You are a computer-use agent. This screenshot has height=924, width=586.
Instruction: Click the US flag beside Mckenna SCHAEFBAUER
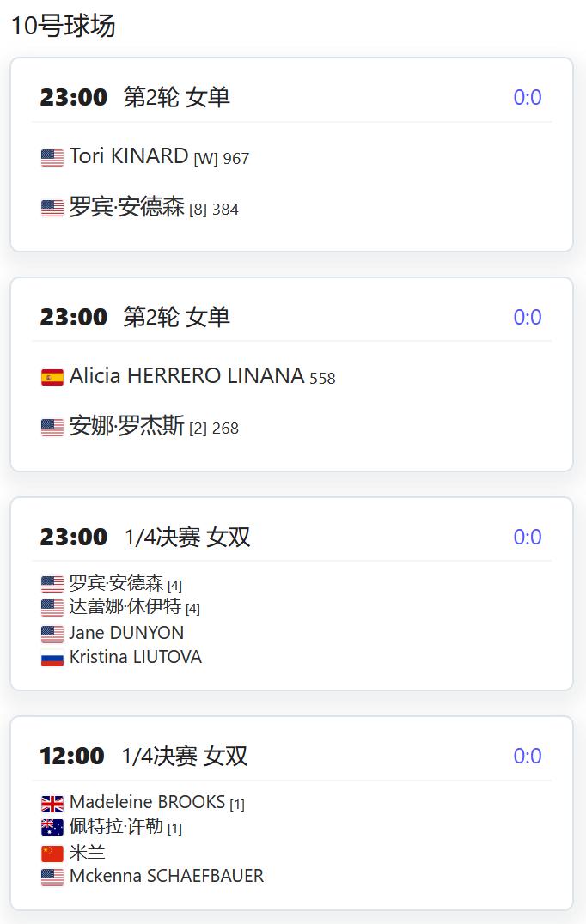52,878
